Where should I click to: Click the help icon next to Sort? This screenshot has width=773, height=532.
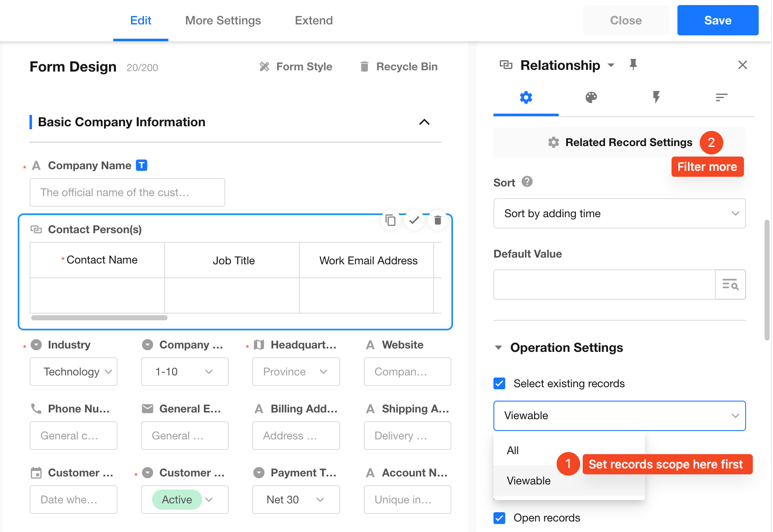(527, 182)
